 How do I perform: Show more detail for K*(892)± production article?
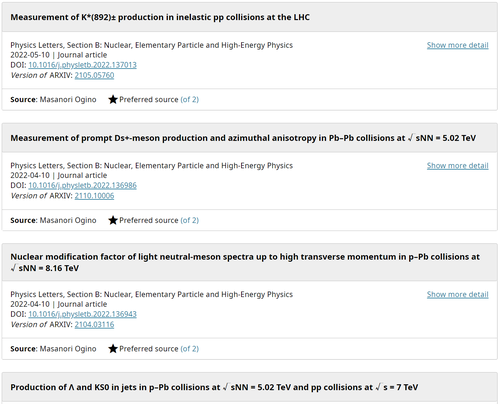pos(458,45)
